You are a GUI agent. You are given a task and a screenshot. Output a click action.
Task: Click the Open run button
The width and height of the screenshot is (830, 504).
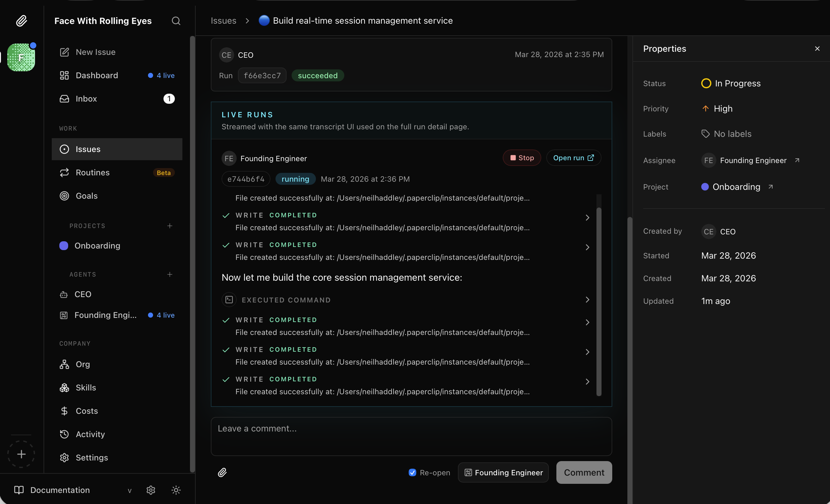click(573, 158)
